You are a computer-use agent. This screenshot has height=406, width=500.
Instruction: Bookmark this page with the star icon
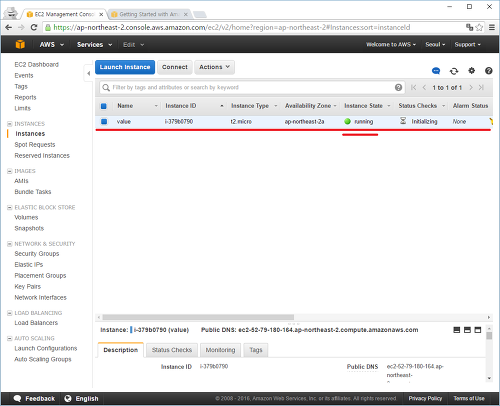pos(479,27)
